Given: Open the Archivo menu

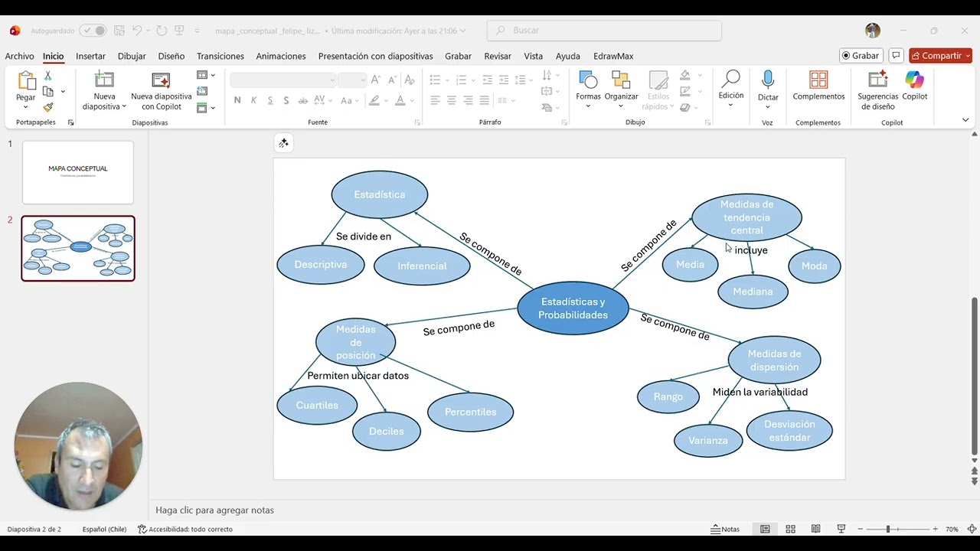Looking at the screenshot, I should pos(19,56).
